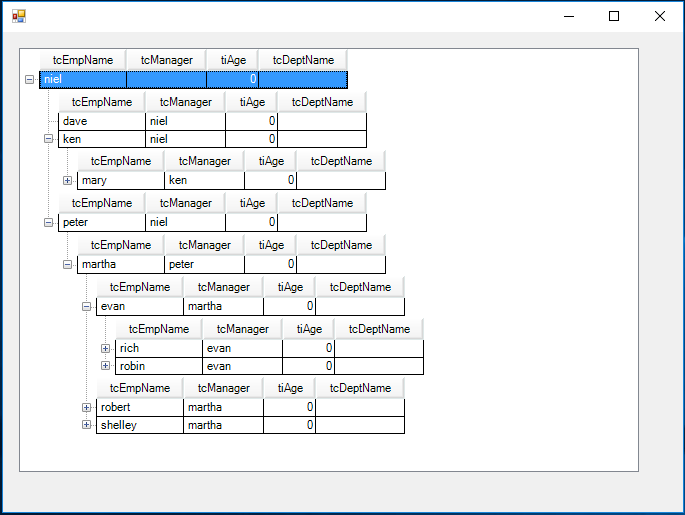Click the age value 0 in rich's row
Viewport: 685px width, 515px height.
point(309,348)
